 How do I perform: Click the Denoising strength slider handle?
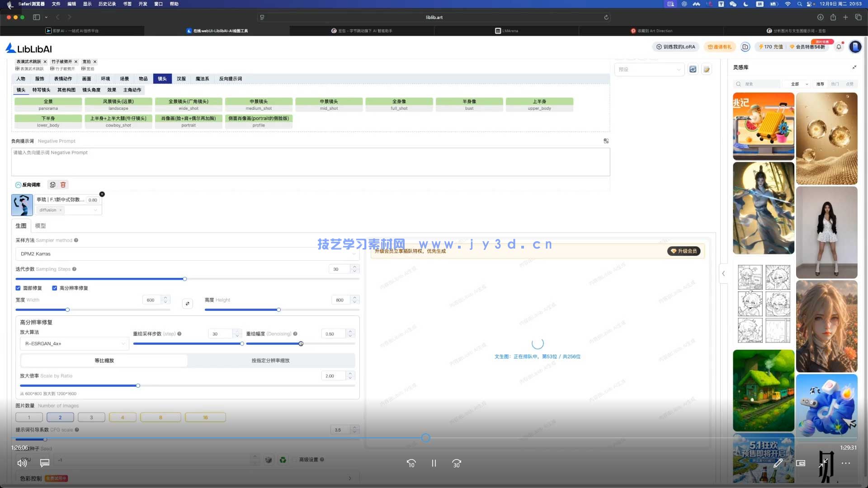click(301, 344)
